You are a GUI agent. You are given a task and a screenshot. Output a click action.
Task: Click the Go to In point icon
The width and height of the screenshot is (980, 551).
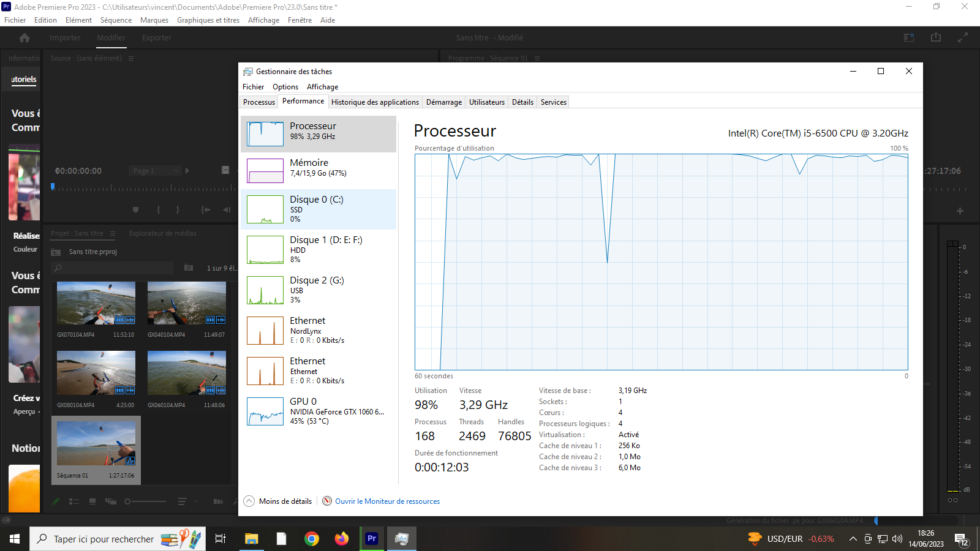click(x=206, y=209)
